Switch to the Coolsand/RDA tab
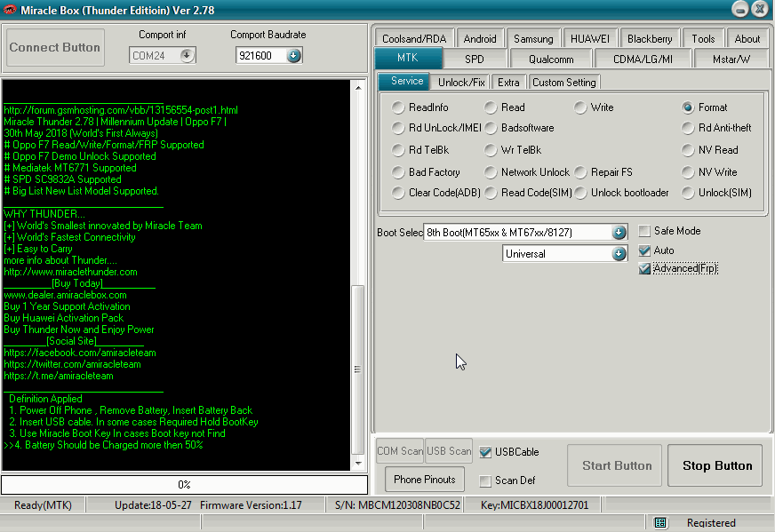775x532 pixels. click(414, 38)
